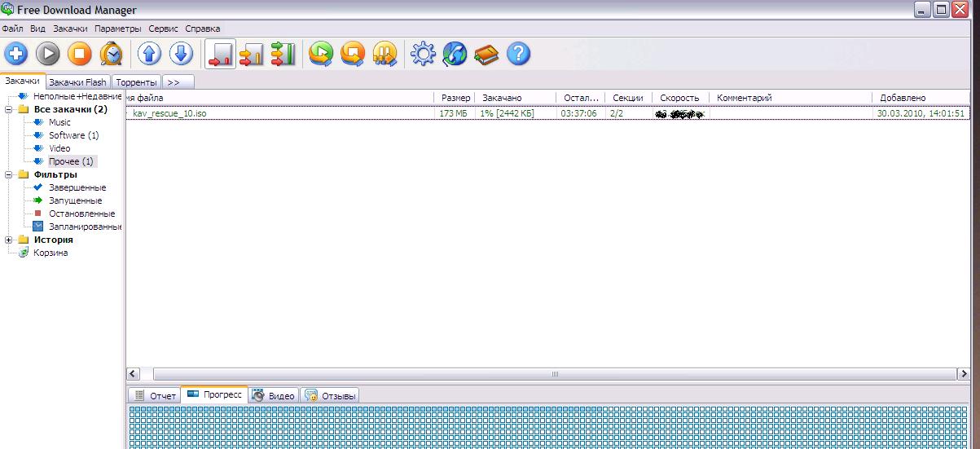Collapse the Все закачки (2) tree node
Image resolution: width=980 pixels, height=449 pixels.
[x=9, y=109]
